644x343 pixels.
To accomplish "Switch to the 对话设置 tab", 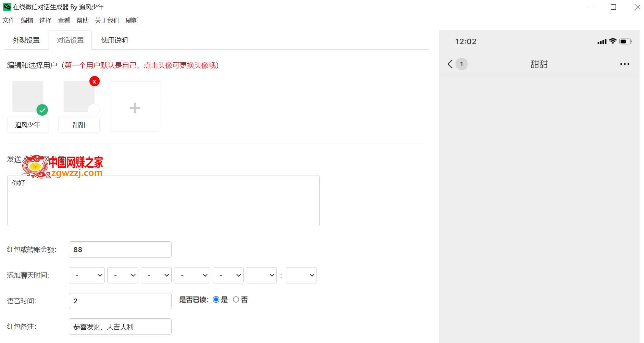I will (70, 40).
